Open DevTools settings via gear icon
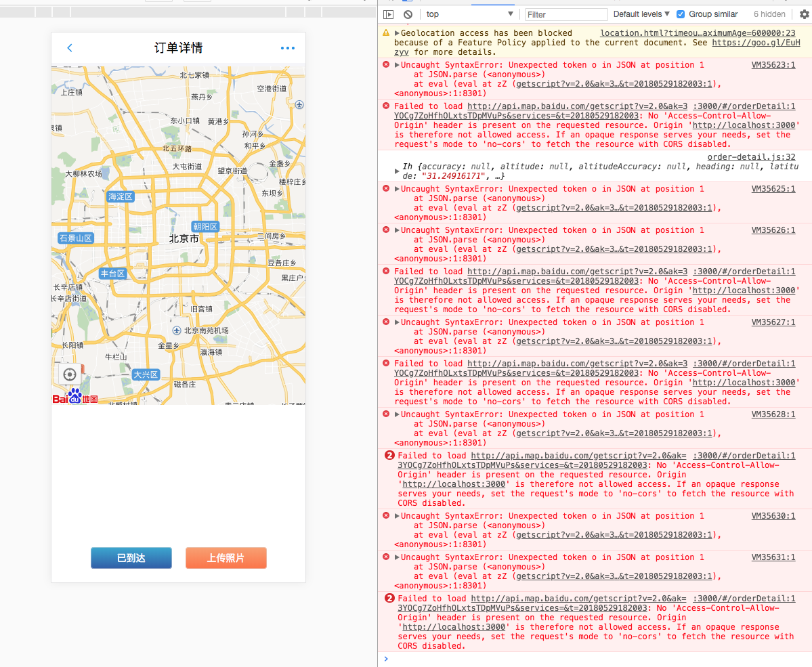This screenshot has width=812, height=667. tap(805, 14)
